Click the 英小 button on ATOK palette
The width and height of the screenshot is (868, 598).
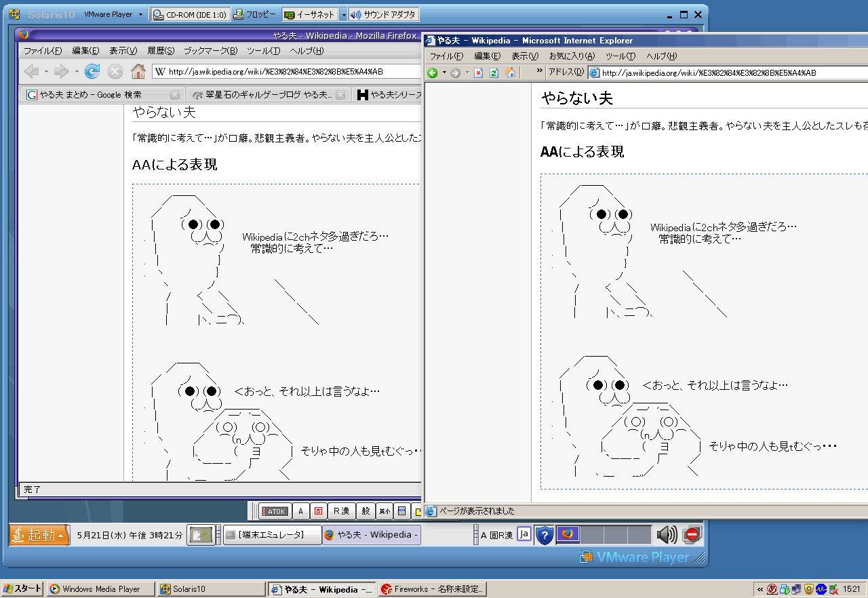click(x=384, y=511)
